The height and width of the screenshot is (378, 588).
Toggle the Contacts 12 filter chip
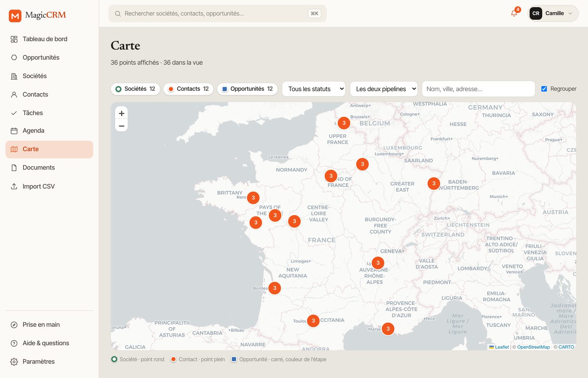[189, 89]
